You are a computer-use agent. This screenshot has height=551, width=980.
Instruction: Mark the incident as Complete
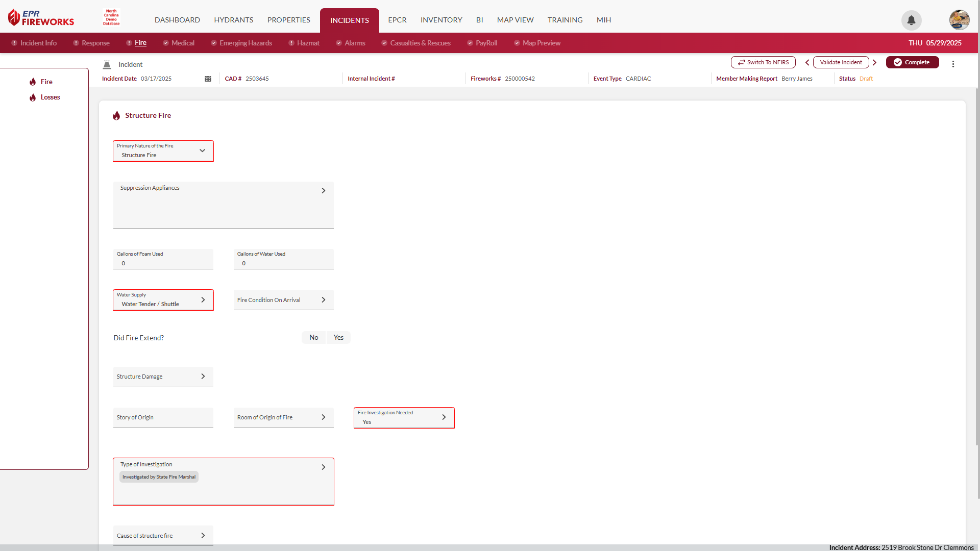(x=912, y=62)
